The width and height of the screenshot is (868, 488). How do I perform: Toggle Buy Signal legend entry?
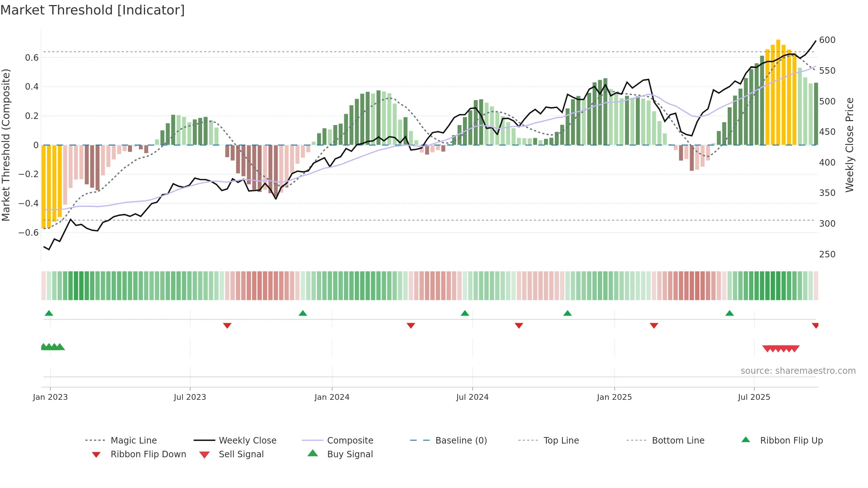tap(340, 454)
